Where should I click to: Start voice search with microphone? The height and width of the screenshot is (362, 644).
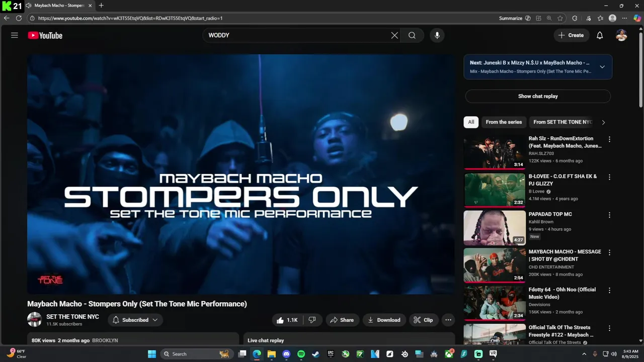pos(437,35)
